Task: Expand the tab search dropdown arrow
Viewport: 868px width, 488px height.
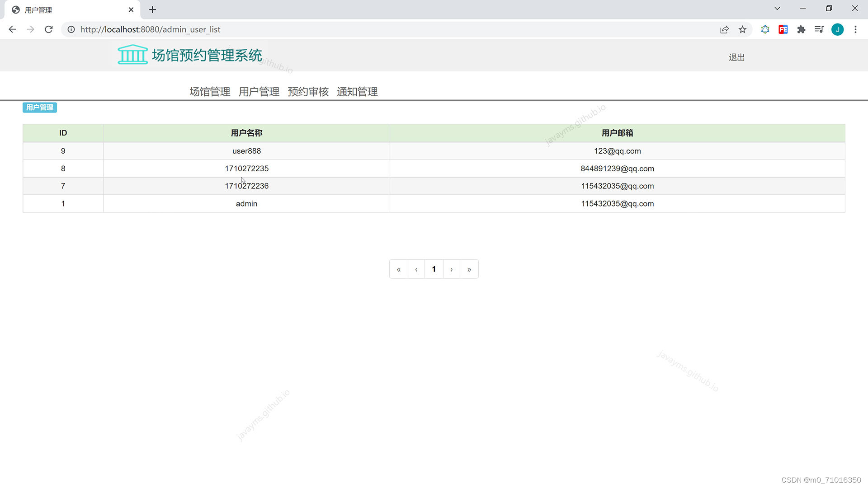Action: [777, 8]
